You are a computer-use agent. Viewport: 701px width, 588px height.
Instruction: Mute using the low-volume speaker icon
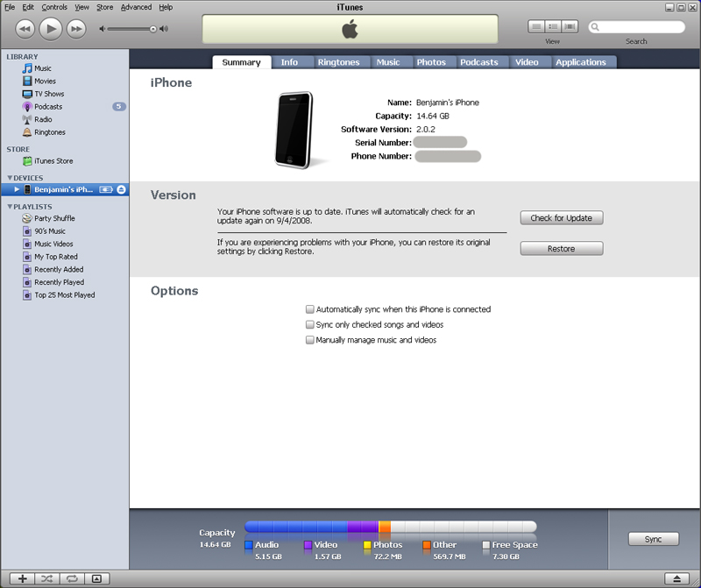click(102, 29)
